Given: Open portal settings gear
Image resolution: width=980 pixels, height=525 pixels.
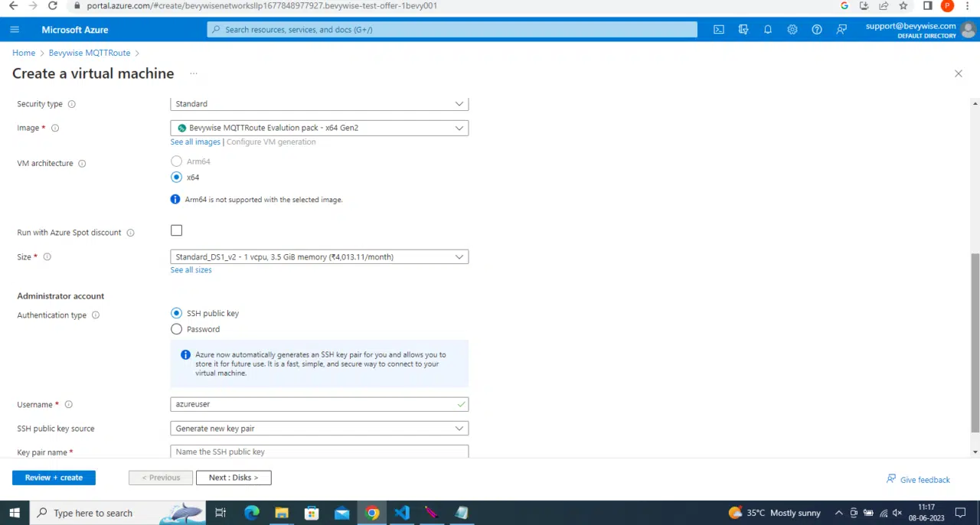Looking at the screenshot, I should click(x=792, y=30).
